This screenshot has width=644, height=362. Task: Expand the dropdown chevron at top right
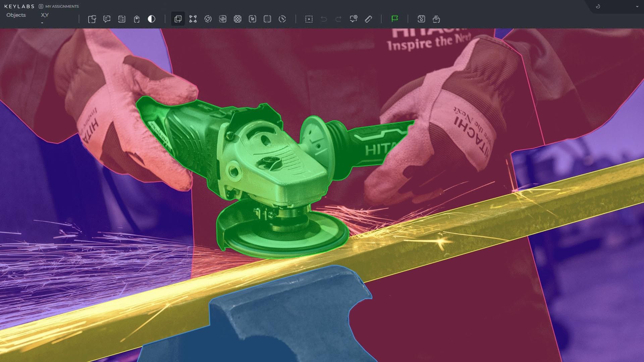(637, 6)
